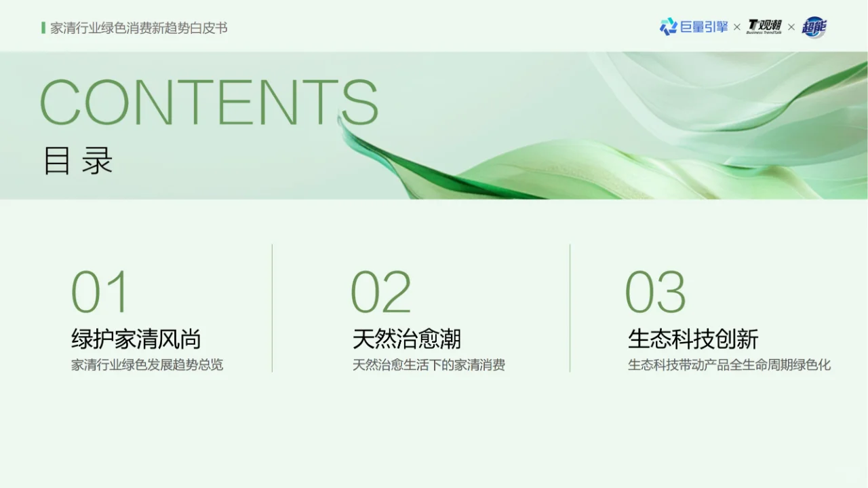Click the large number 02

(x=380, y=292)
